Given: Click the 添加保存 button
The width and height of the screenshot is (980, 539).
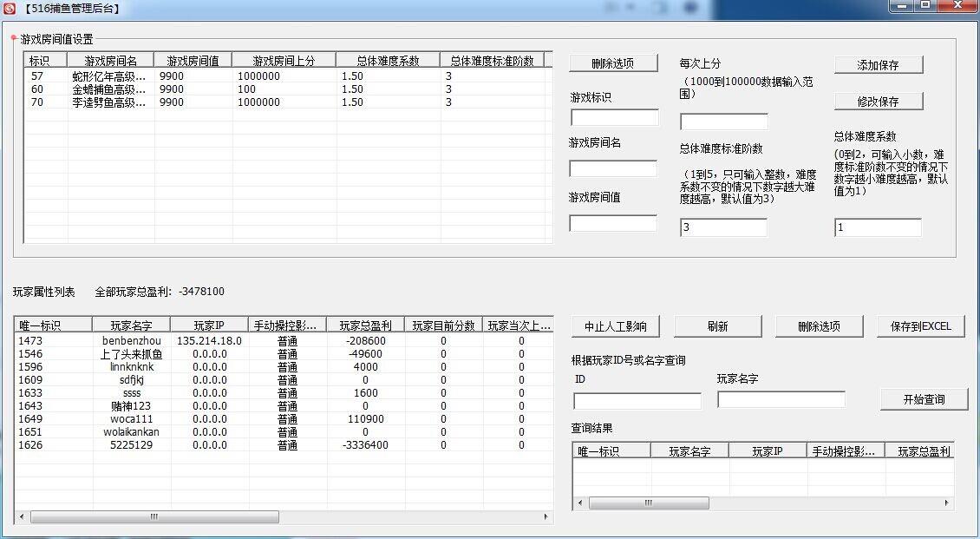Looking at the screenshot, I should 878,64.
